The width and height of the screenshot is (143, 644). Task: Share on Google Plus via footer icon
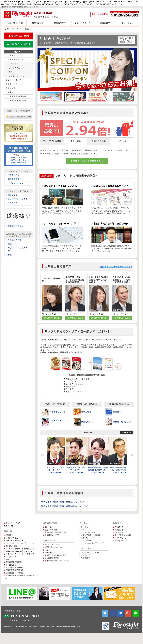click(128, 613)
